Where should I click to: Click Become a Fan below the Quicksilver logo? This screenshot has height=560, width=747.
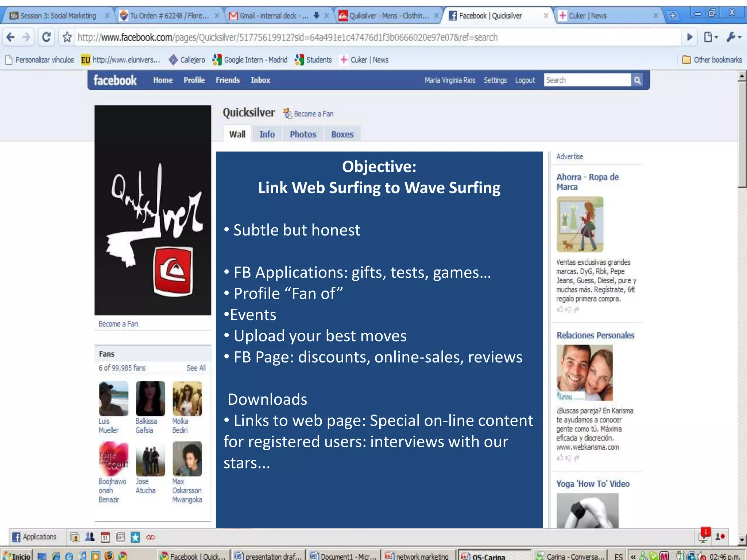pyautogui.click(x=118, y=324)
